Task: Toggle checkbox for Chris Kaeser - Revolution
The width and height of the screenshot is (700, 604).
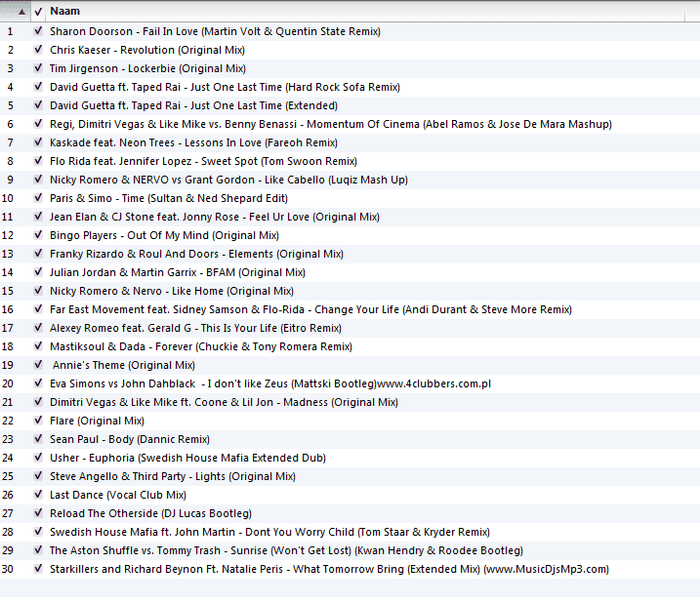Action: coord(37,50)
